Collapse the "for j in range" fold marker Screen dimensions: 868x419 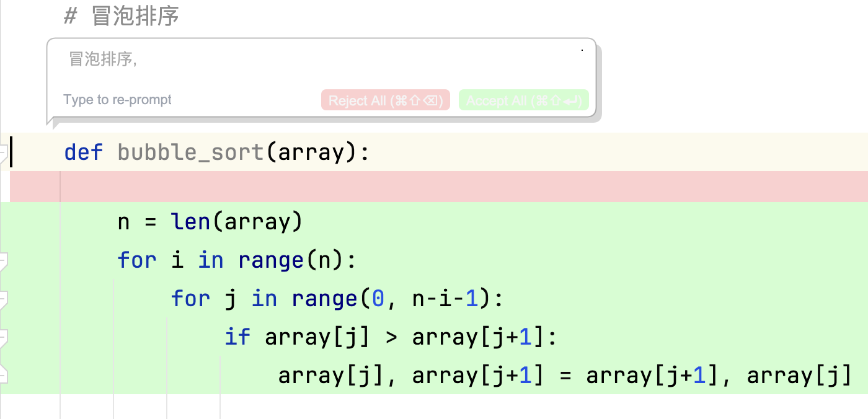[x=3, y=299]
